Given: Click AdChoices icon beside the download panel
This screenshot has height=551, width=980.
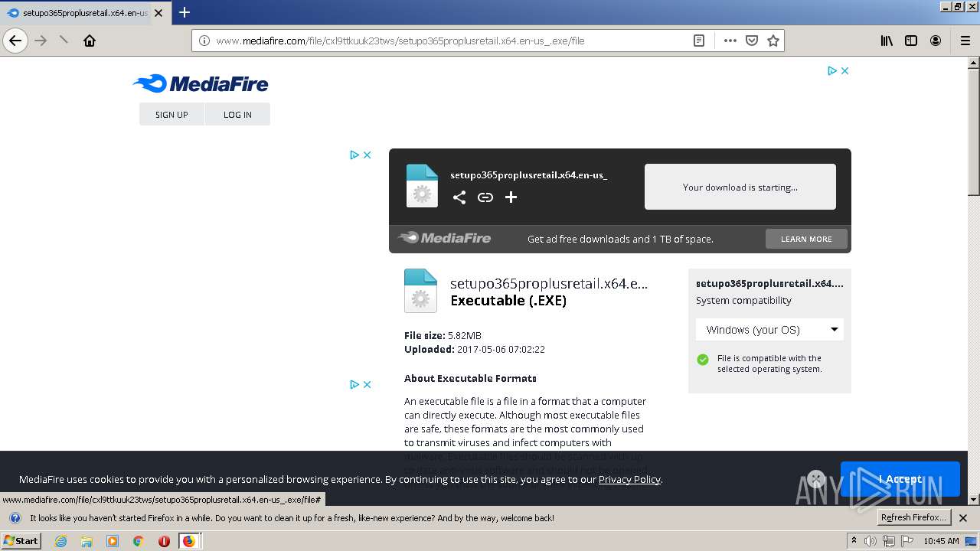Looking at the screenshot, I should pos(354,155).
